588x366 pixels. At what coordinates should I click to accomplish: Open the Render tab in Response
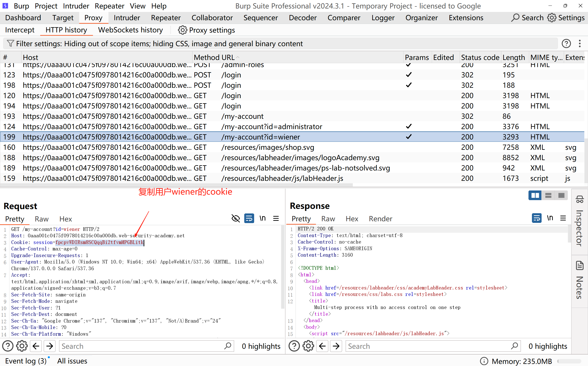pyautogui.click(x=380, y=219)
